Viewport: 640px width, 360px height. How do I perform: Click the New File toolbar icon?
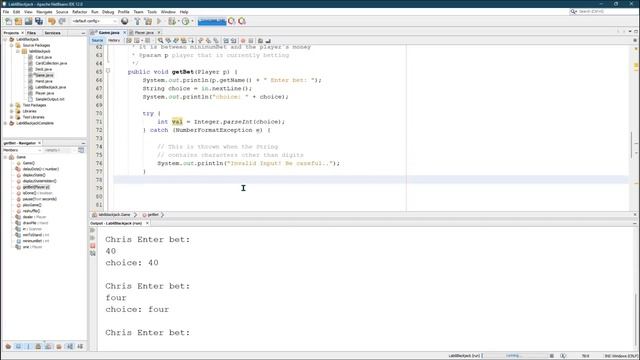click(9, 21)
